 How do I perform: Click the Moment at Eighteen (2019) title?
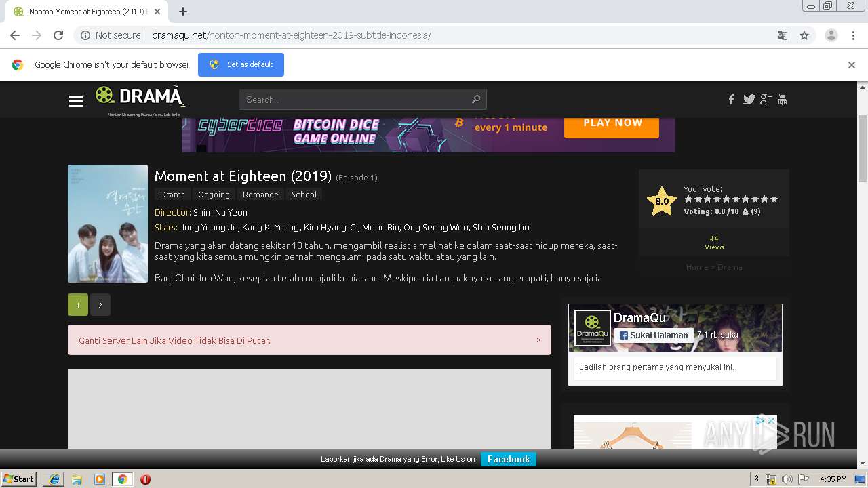tap(243, 176)
